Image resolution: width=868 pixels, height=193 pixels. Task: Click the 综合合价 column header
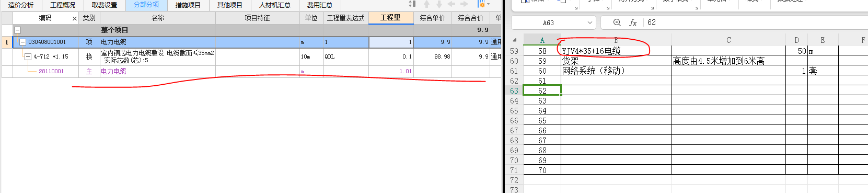[x=471, y=18]
